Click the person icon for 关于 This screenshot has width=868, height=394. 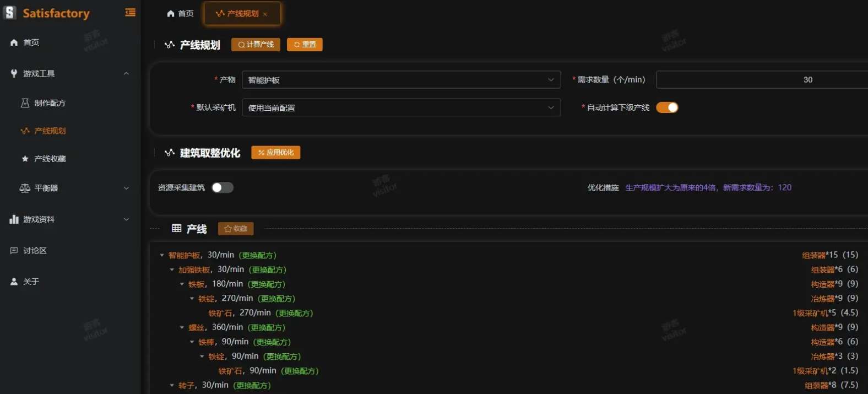(x=14, y=282)
